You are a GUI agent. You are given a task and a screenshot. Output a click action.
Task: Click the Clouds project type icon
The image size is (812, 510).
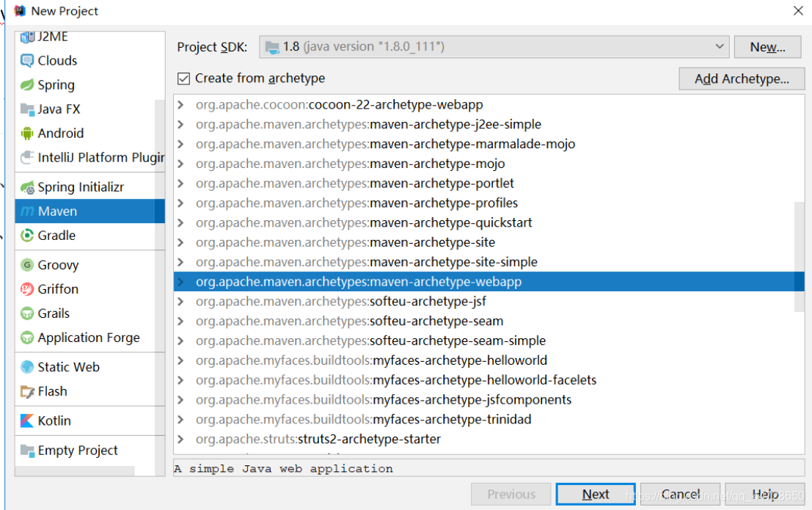27,61
